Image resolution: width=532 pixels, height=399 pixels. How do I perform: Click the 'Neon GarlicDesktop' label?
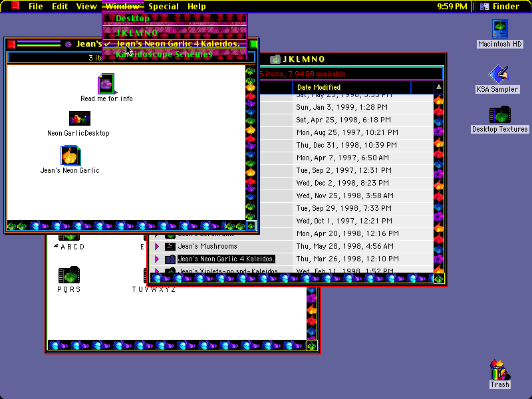(x=78, y=134)
